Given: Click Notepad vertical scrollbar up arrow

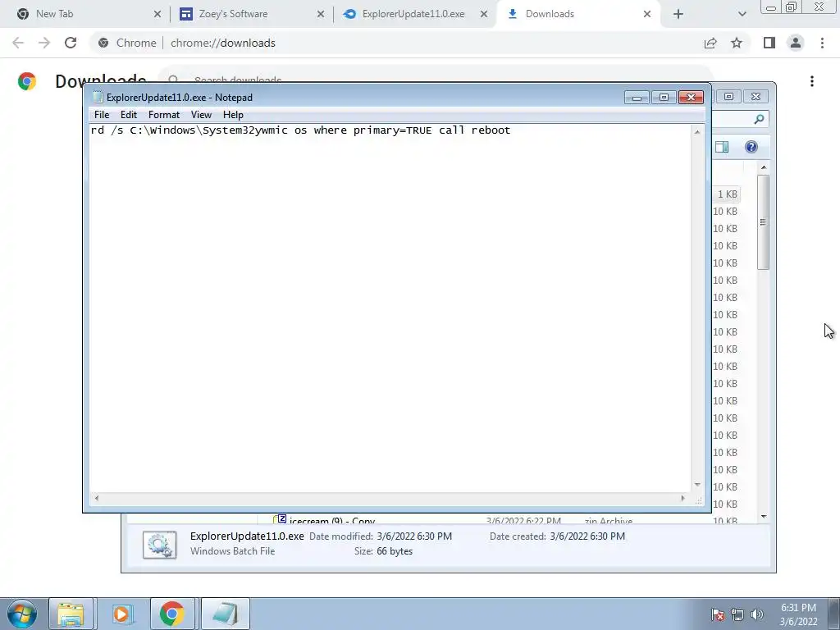Looking at the screenshot, I should [697, 131].
